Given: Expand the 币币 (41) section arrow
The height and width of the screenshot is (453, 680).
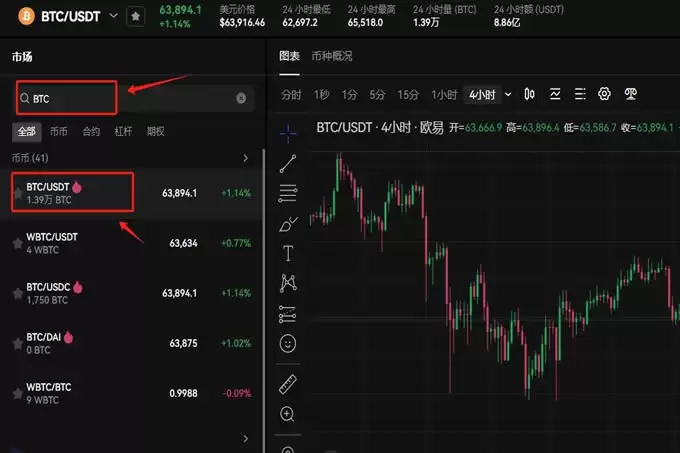Looking at the screenshot, I should [x=246, y=158].
